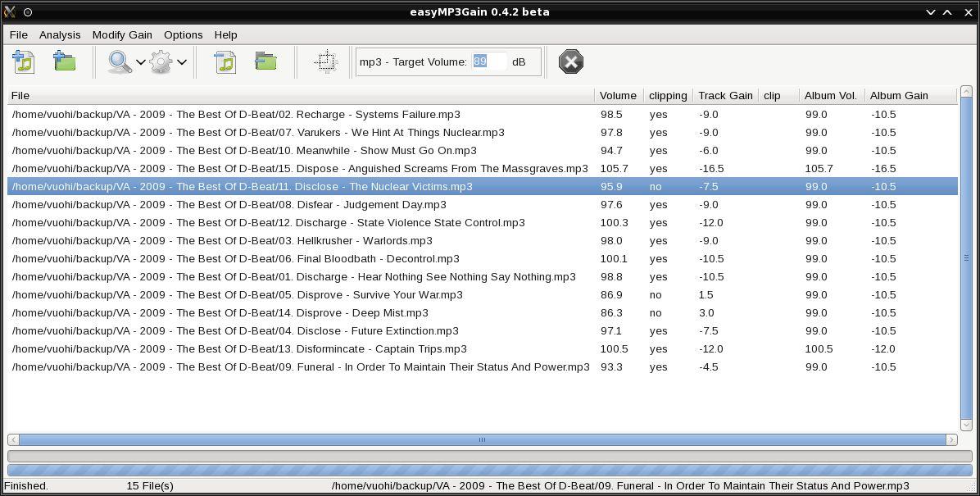The width and height of the screenshot is (980, 496).
Task: Select the 09. Funeral - In Order To Maintain row
Action: coord(483,367)
